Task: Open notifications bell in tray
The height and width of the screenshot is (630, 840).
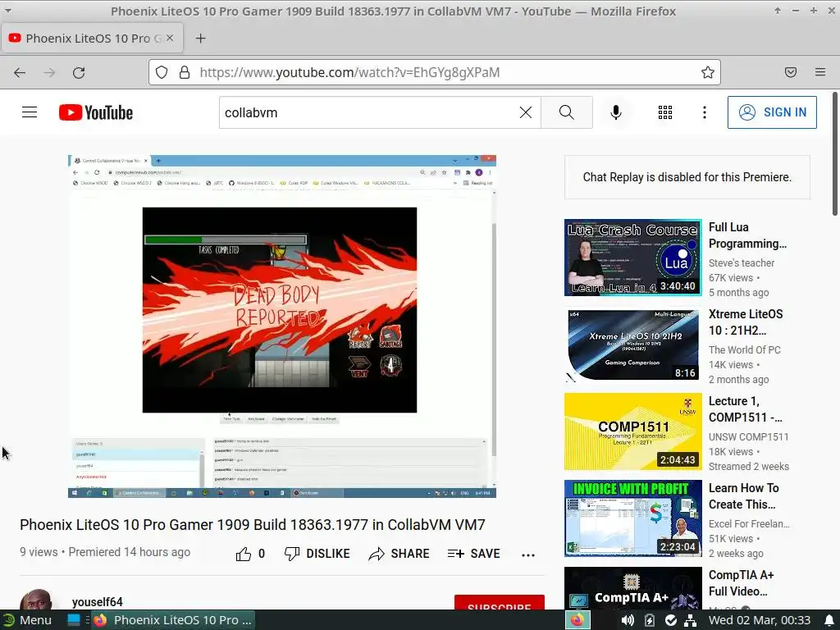Action: [x=829, y=620]
